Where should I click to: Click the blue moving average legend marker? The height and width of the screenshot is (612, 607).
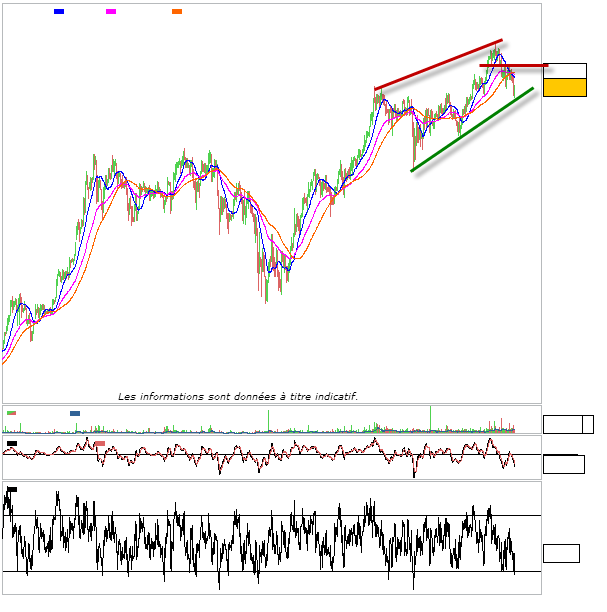tap(59, 11)
